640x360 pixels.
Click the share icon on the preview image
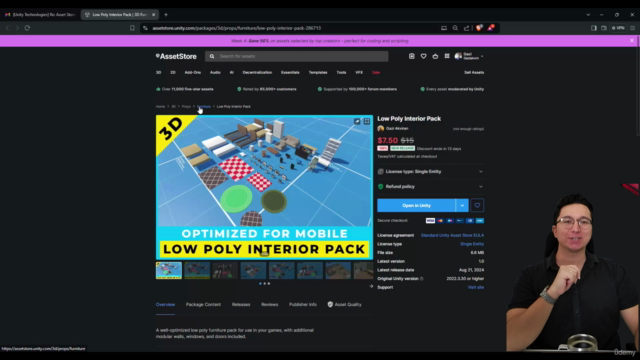tap(357, 121)
